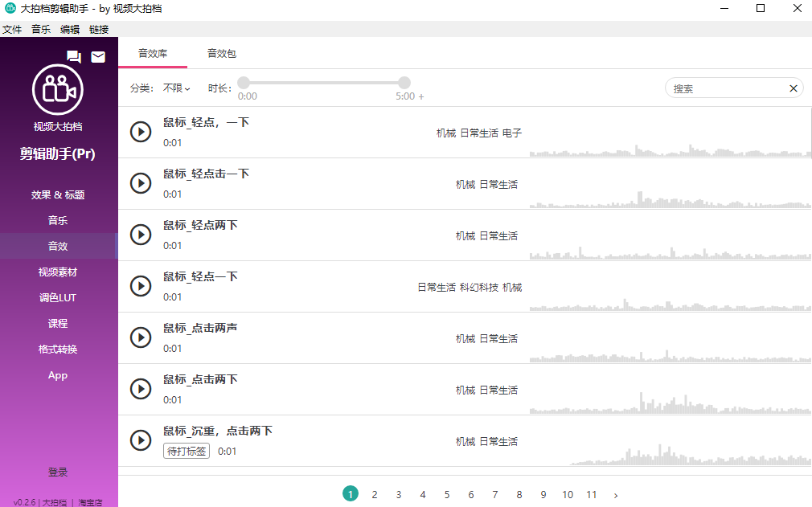
Task: Play the 鼠标_轻点击一下 sound
Action: [x=141, y=183]
